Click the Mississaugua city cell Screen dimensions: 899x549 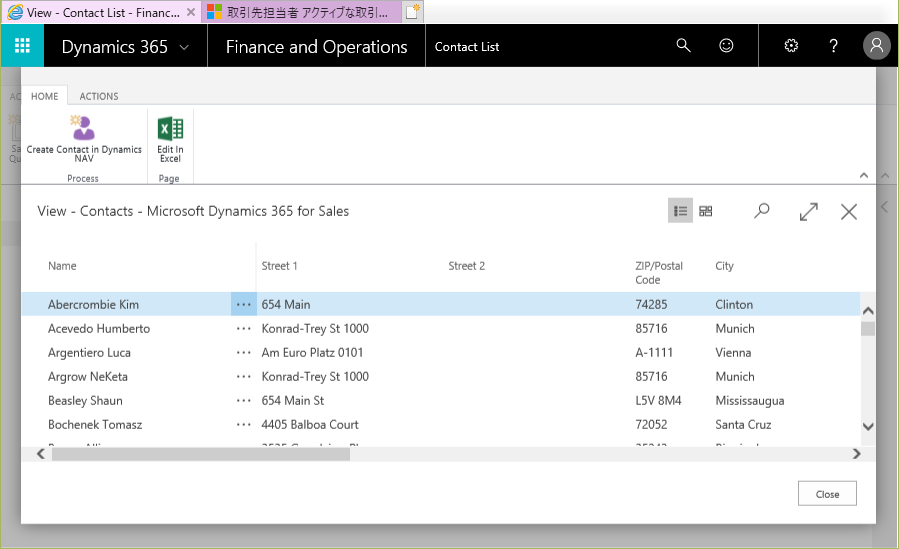749,401
